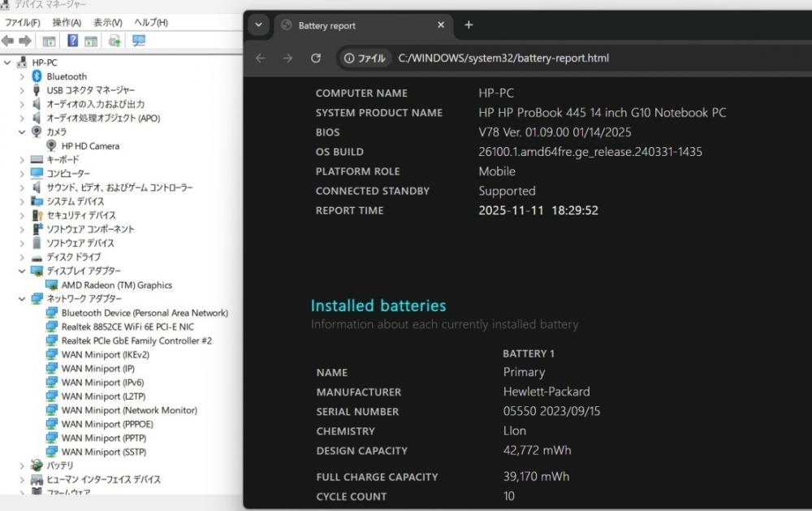Viewport: 812px width, 511px height.
Task: Click the scan for hardware changes monitor icon
Action: click(139, 41)
